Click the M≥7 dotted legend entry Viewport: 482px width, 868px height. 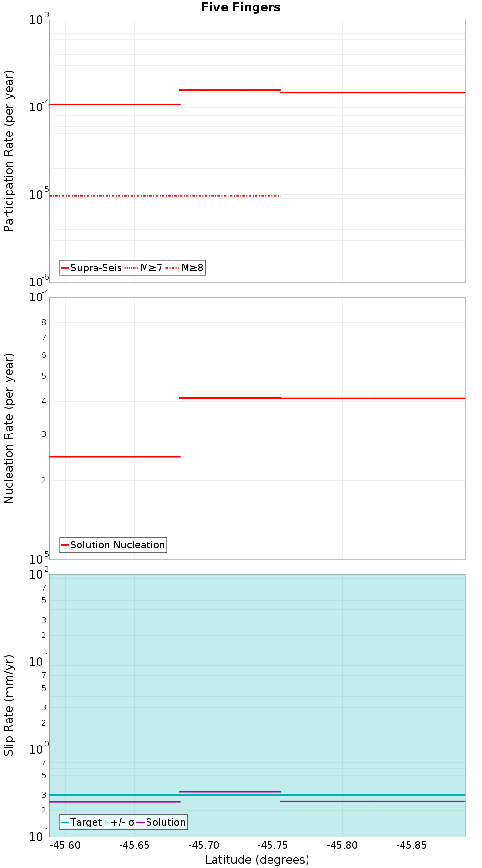pyautogui.click(x=144, y=268)
